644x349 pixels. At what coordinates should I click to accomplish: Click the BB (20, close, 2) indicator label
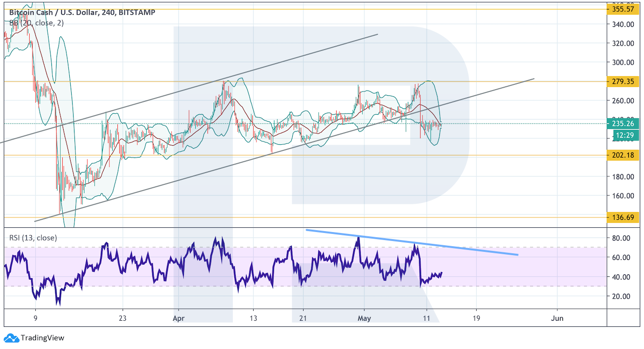(36, 23)
